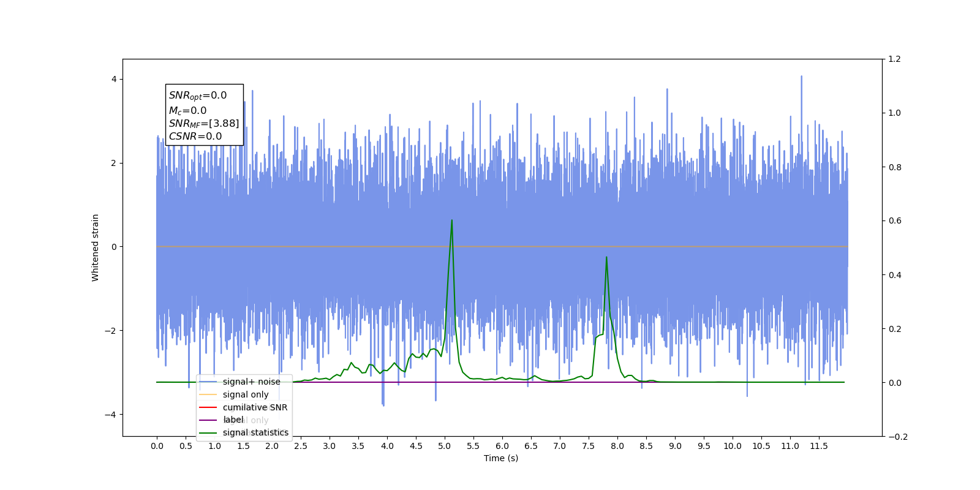Click the second green peak near 7.8 s
The width and height of the screenshot is (980, 490).
[x=606, y=257]
